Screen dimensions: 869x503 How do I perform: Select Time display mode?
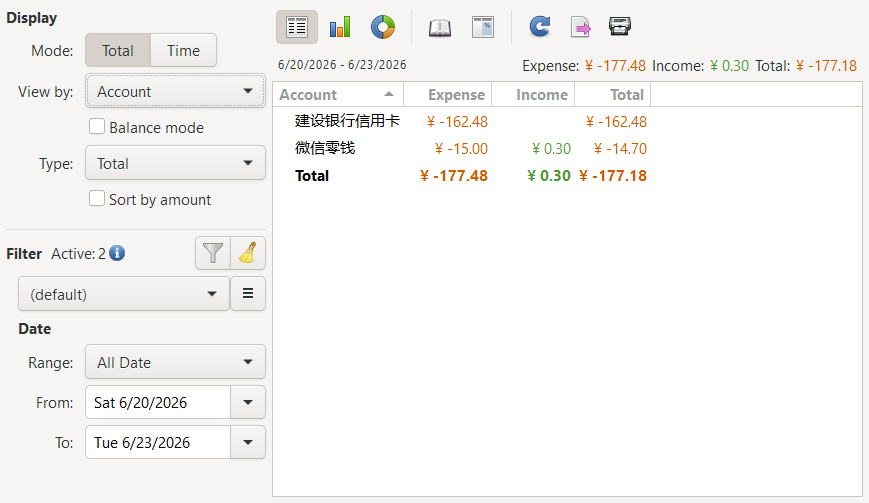[183, 50]
